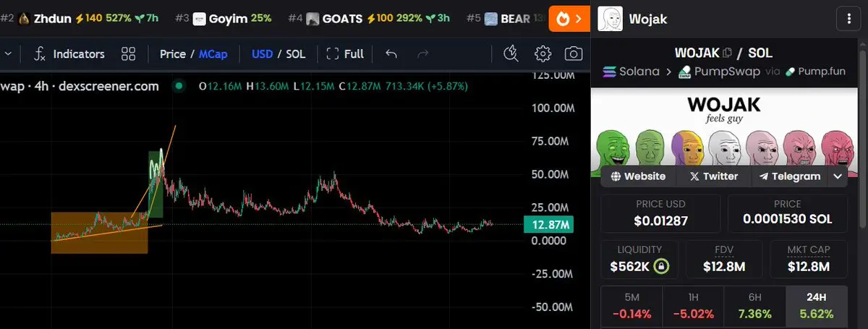Screen dimensions: 868x329
Task: Click the orange trending fire button
Action: click(x=569, y=18)
